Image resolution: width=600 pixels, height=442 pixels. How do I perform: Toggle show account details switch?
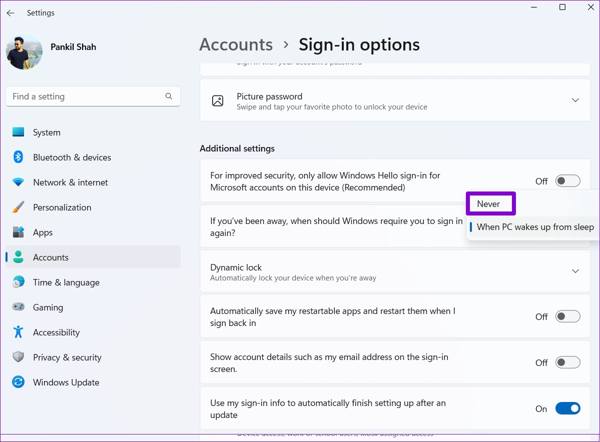(568, 362)
